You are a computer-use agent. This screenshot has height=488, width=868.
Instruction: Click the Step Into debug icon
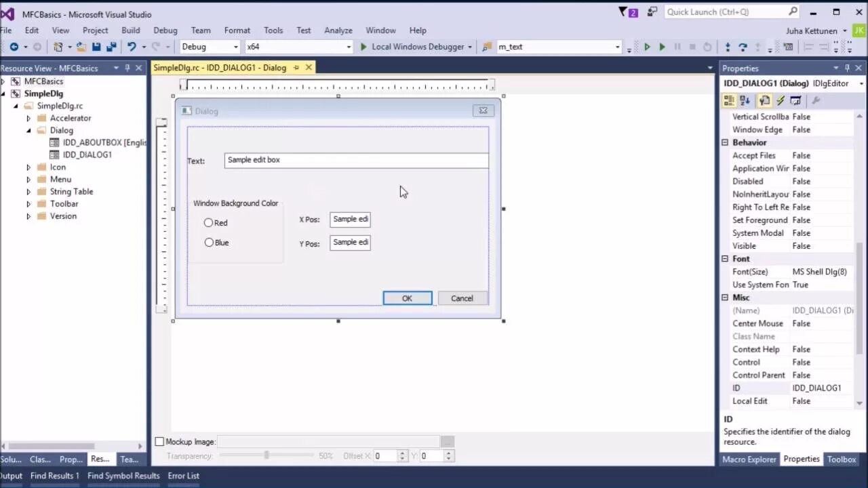[x=728, y=47]
